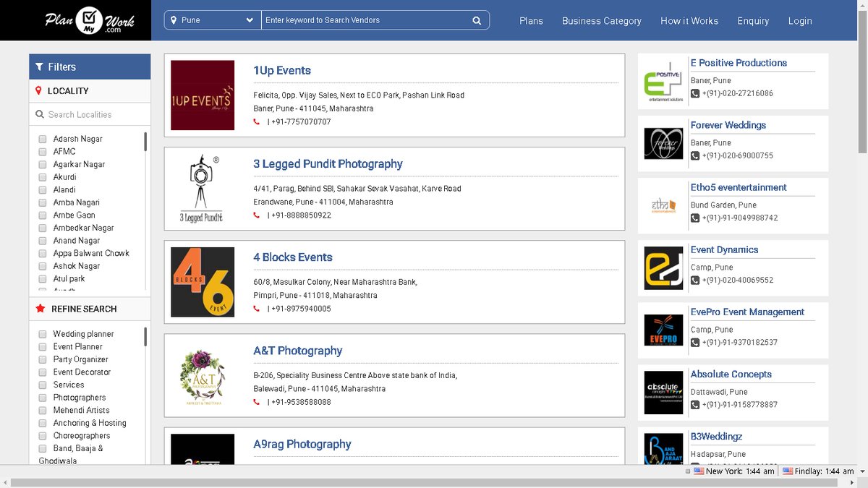Open the 1Up Events listing title
The height and width of the screenshot is (488, 868).
pos(282,71)
